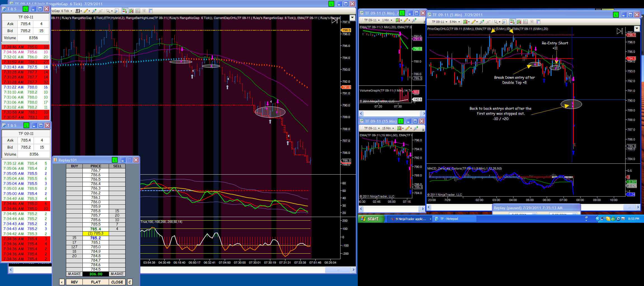Image resolution: width=644 pixels, height=286 pixels.
Task: Click the left MARKE button under the BUY column
Action: tap(74, 274)
